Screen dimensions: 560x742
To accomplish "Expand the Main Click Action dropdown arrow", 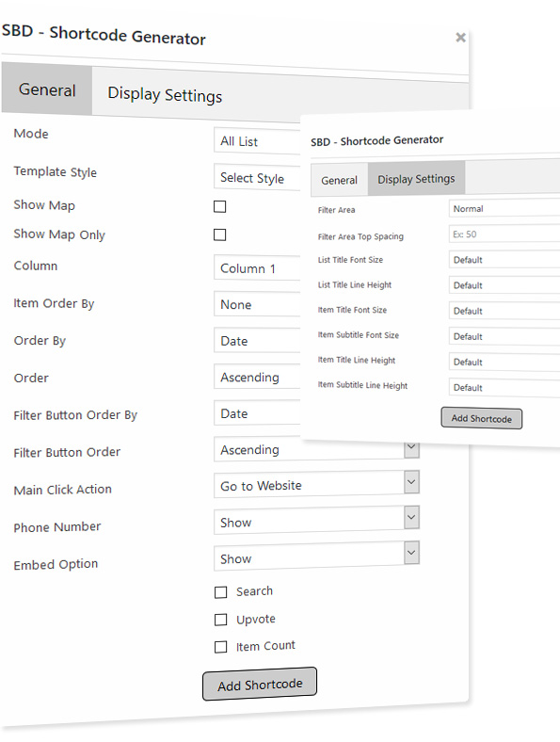I will tap(411, 482).
